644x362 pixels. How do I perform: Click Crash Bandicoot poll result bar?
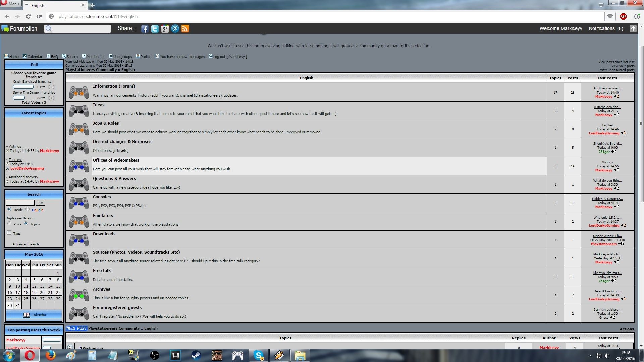coord(23,87)
